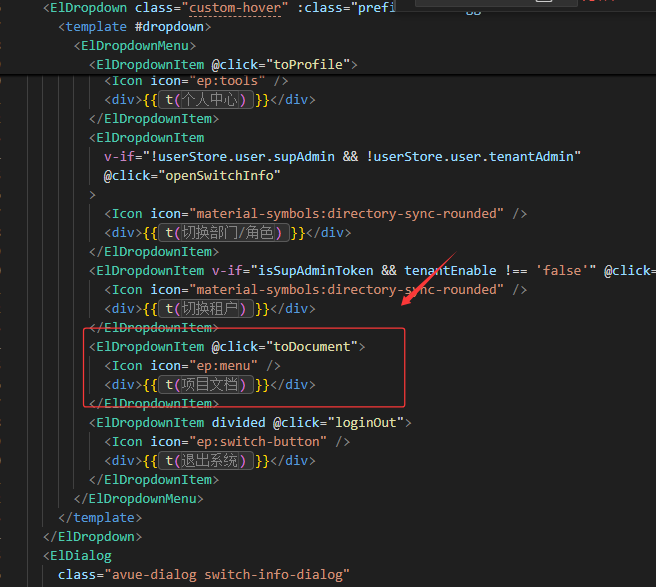The height and width of the screenshot is (587, 656).
Task: Click the ElDialog opening tag
Action: point(80,555)
